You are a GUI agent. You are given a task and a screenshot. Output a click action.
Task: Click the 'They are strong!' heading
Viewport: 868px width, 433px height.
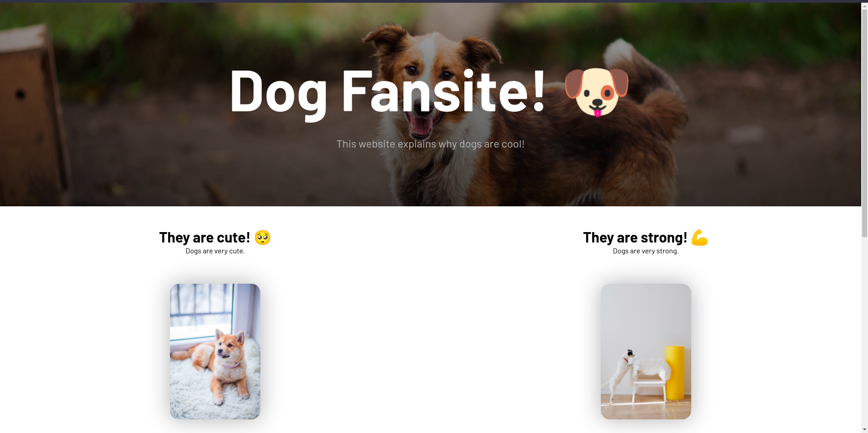point(635,238)
